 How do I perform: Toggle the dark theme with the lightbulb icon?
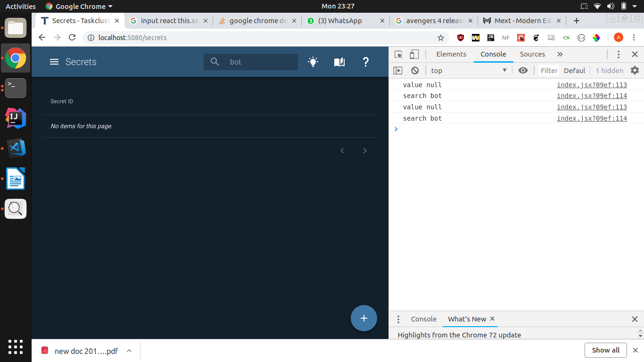coord(313,62)
